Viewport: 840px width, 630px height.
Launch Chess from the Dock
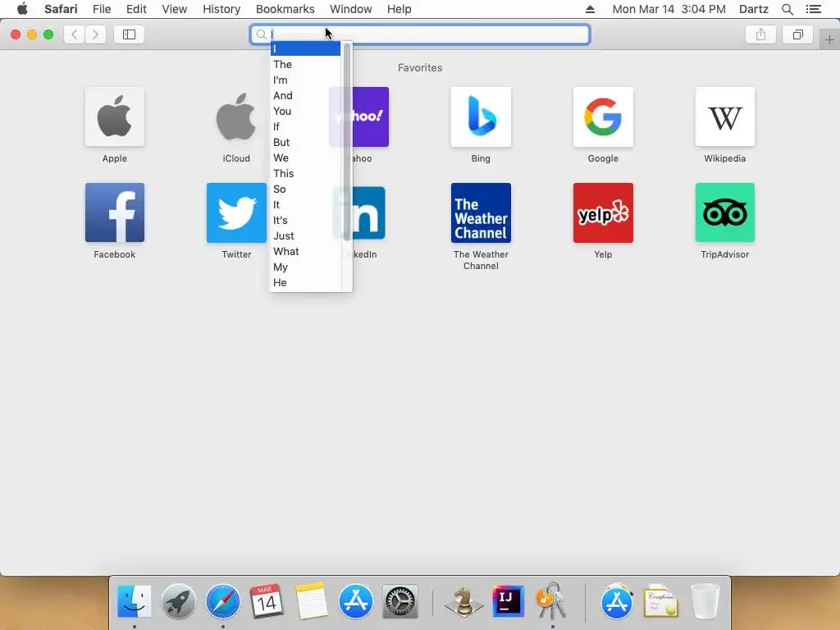(463, 601)
